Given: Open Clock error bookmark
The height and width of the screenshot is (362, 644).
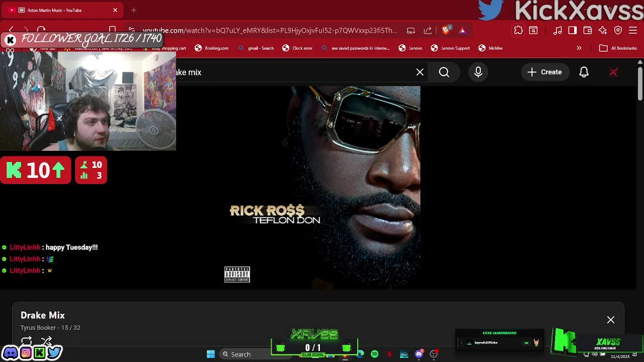Looking at the screenshot, I should 297,48.
